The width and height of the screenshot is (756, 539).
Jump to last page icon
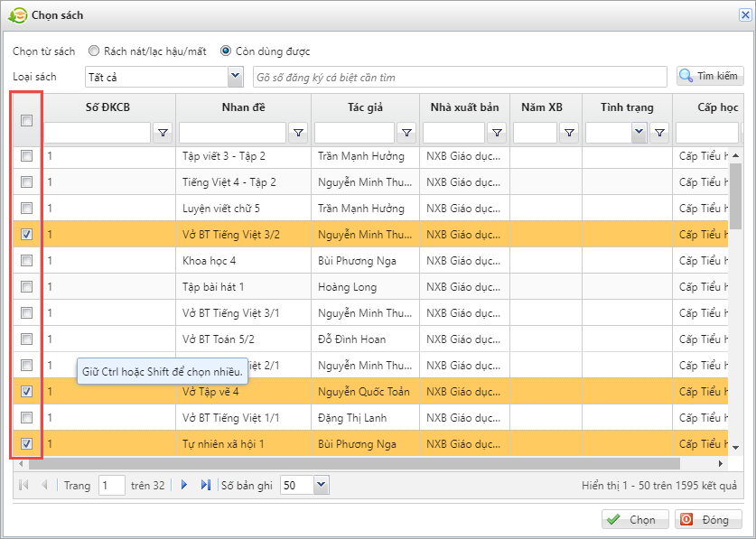[x=205, y=485]
